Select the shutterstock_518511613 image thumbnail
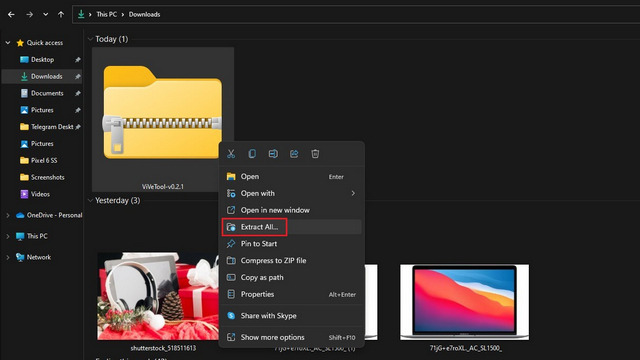Screen dimensions: 640x360 158,296
